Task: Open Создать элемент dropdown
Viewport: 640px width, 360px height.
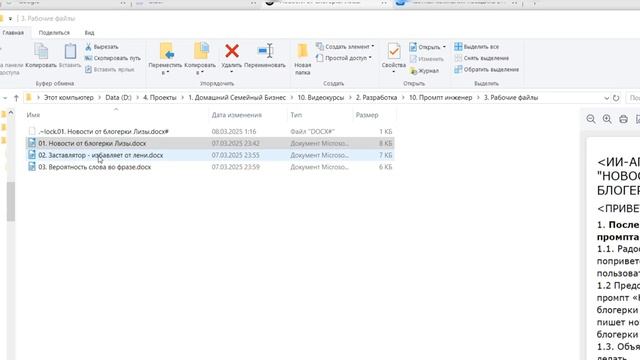Action: click(345, 47)
